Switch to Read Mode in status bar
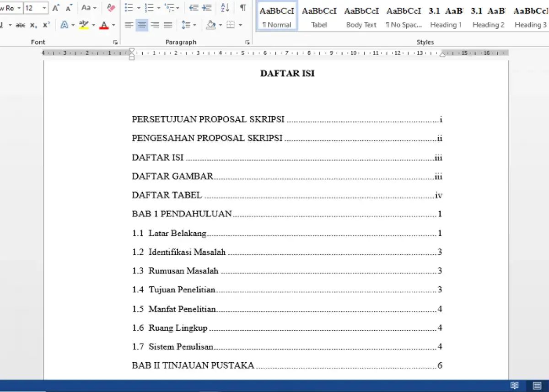Viewport: 549px width, 392px height. coord(514,386)
